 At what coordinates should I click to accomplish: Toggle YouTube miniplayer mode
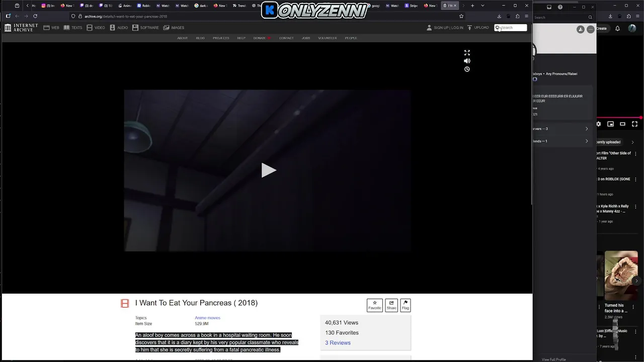click(x=610, y=124)
